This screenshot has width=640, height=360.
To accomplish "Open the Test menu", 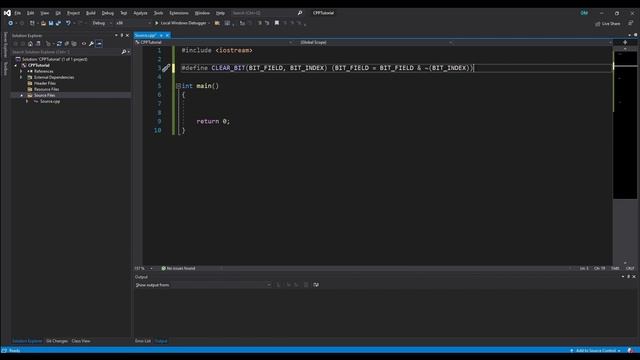I will [x=123, y=13].
